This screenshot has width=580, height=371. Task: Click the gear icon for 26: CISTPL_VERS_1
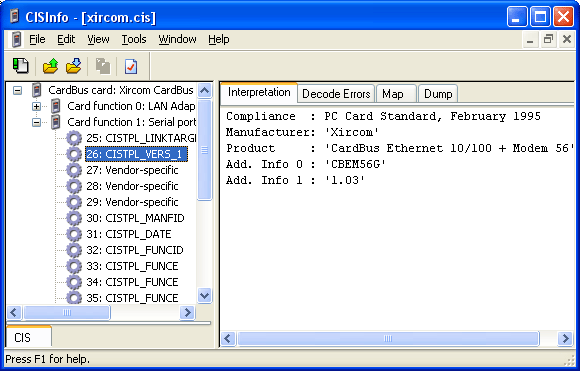[74, 154]
